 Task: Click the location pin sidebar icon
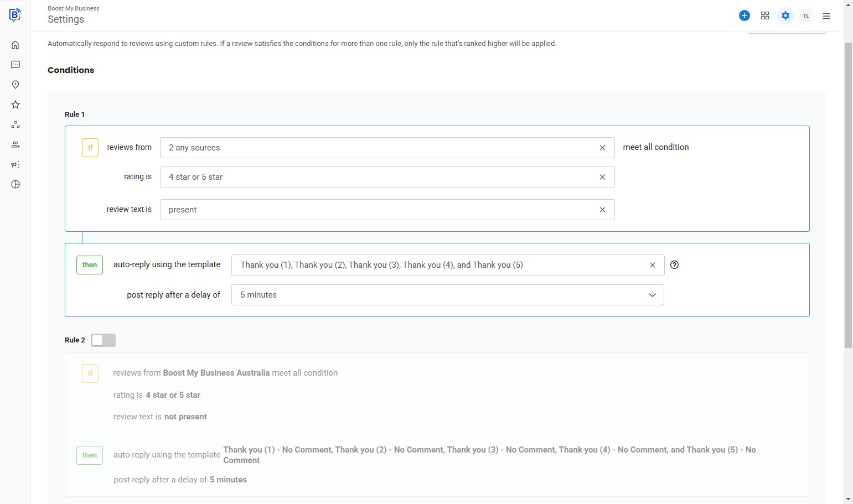(15, 85)
